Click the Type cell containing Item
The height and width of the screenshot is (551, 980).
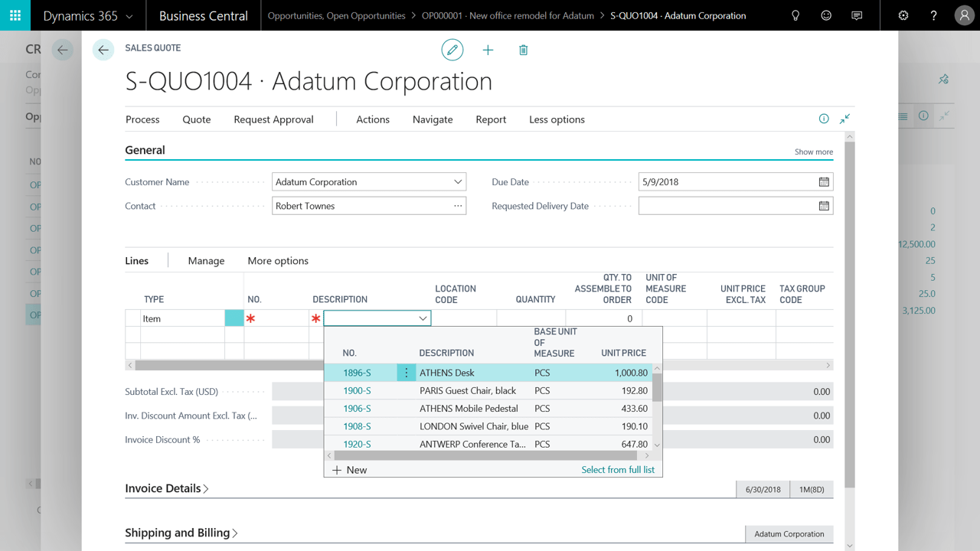[x=182, y=318]
